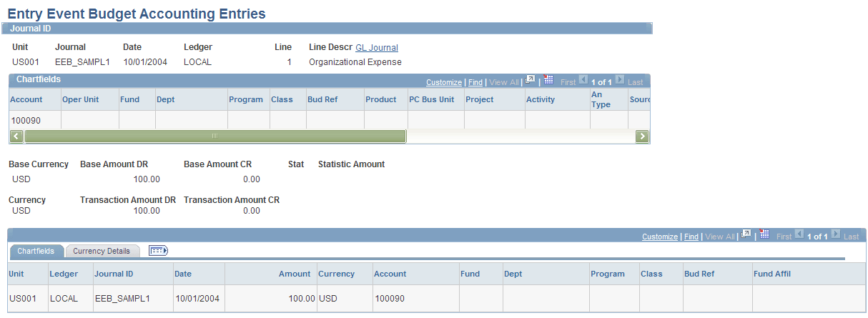Viewport: 868px width, 318px height.
Task: Sort lower grid by Amount column header
Action: 295,274
